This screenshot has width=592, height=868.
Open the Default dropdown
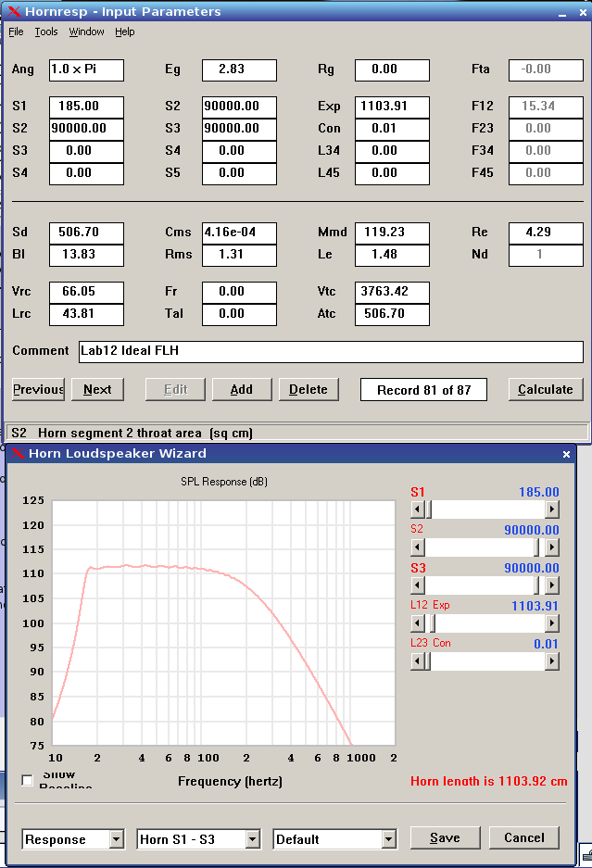pos(334,839)
